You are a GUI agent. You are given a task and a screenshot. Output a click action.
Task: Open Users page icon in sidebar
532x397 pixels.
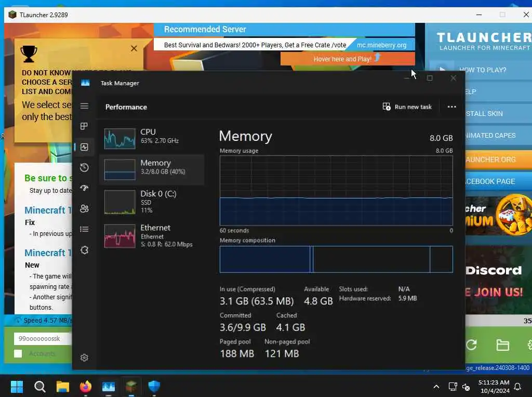pyautogui.click(x=84, y=209)
